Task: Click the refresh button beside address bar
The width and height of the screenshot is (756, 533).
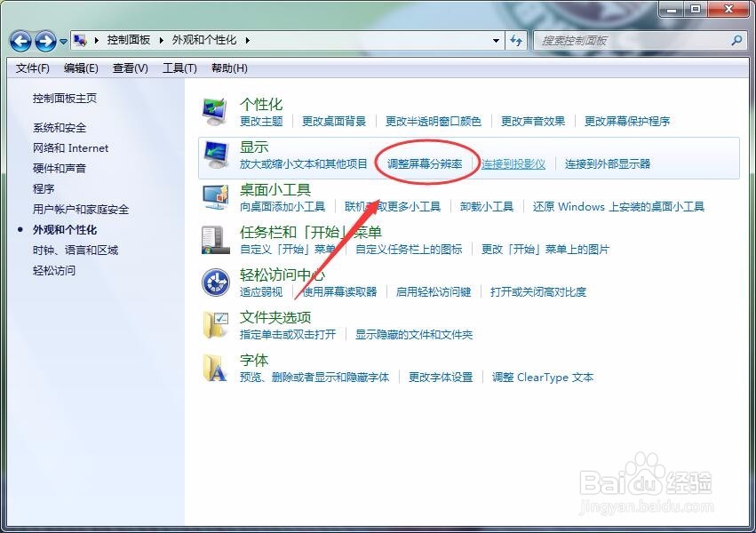Action: point(516,41)
